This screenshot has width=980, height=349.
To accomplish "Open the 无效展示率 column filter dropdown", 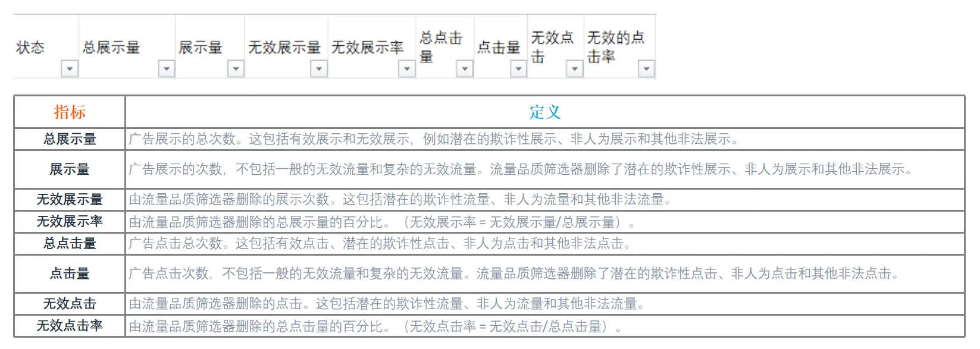I will 406,69.
